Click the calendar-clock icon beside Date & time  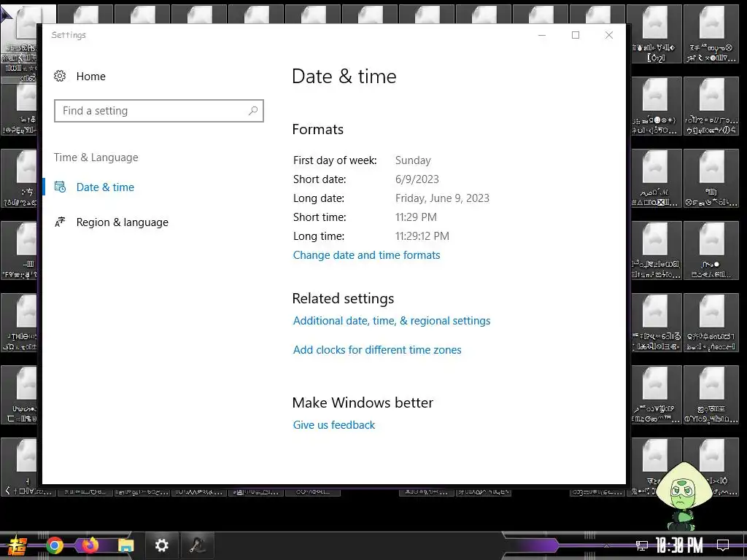[x=60, y=187]
